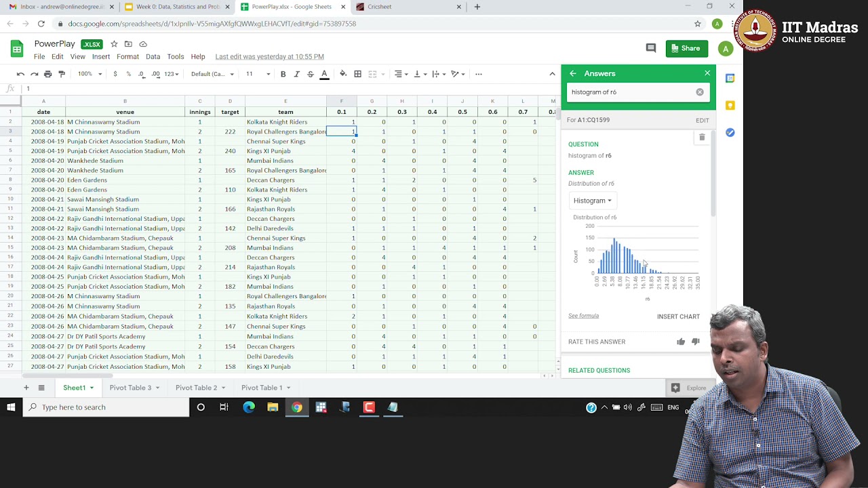868x488 pixels.
Task: Open the font size dropdown
Action: click(x=258, y=74)
